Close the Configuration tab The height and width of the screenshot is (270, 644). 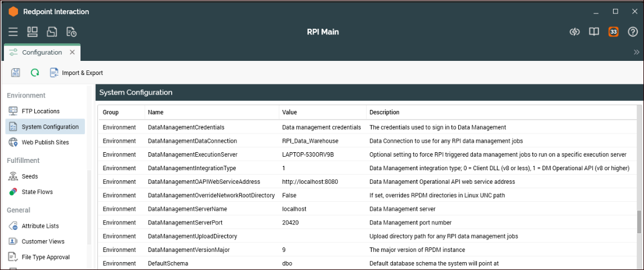72,52
